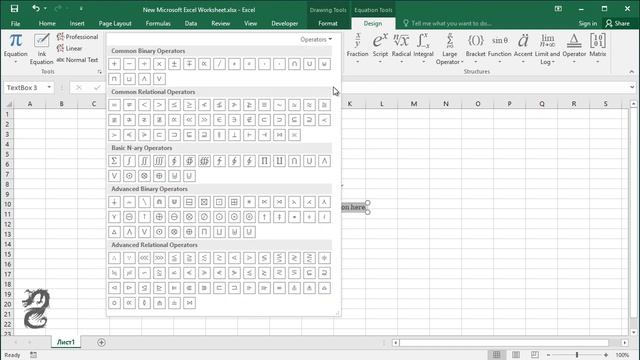The width and height of the screenshot is (640, 360).
Task: Insert the triple less-than symbol in Advanced Relational Operators
Action: tap(144, 258)
